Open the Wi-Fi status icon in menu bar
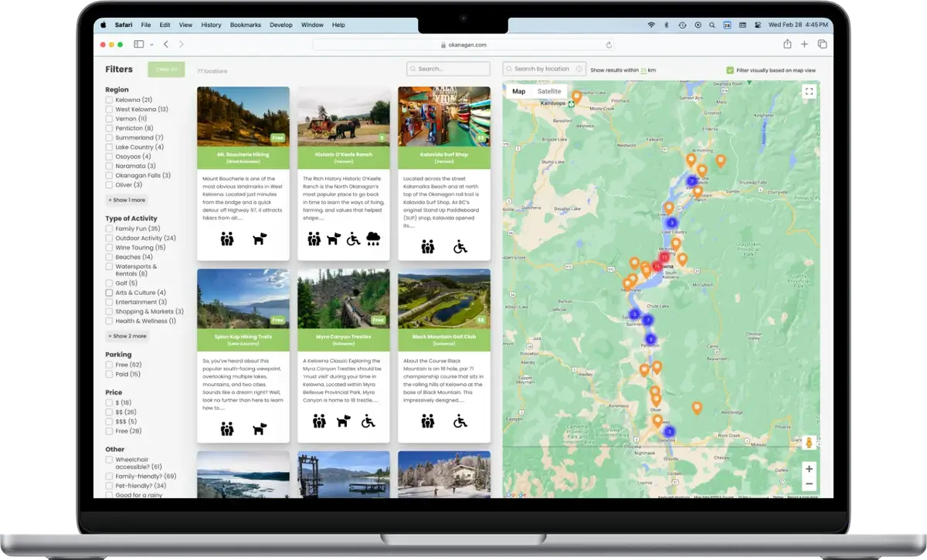 pyautogui.click(x=651, y=25)
